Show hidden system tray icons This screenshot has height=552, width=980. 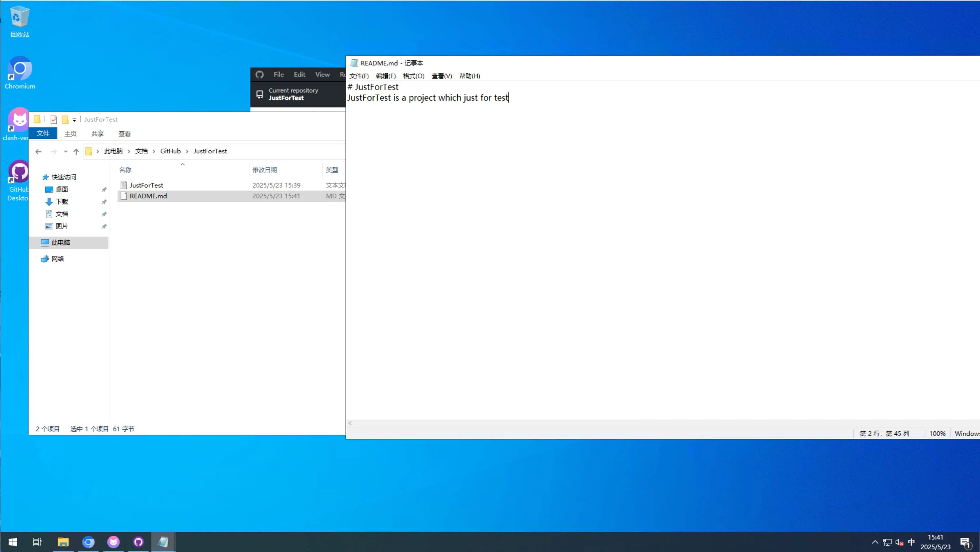click(x=875, y=542)
